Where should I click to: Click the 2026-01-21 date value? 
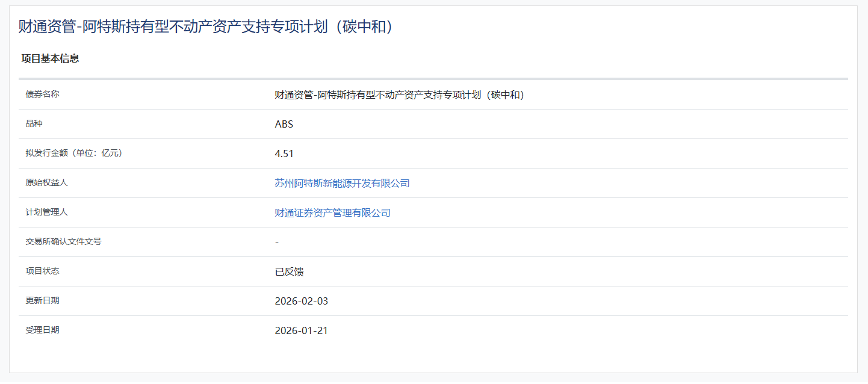pyautogui.click(x=302, y=330)
